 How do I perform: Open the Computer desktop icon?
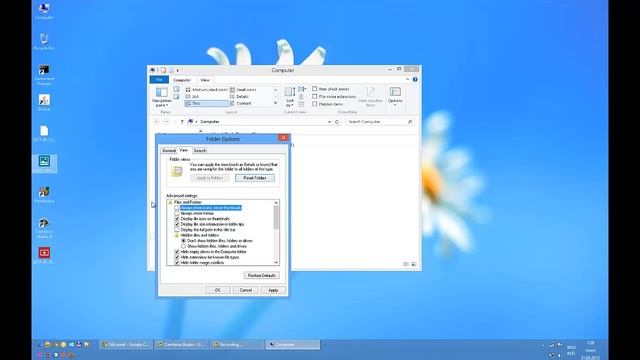[44, 11]
